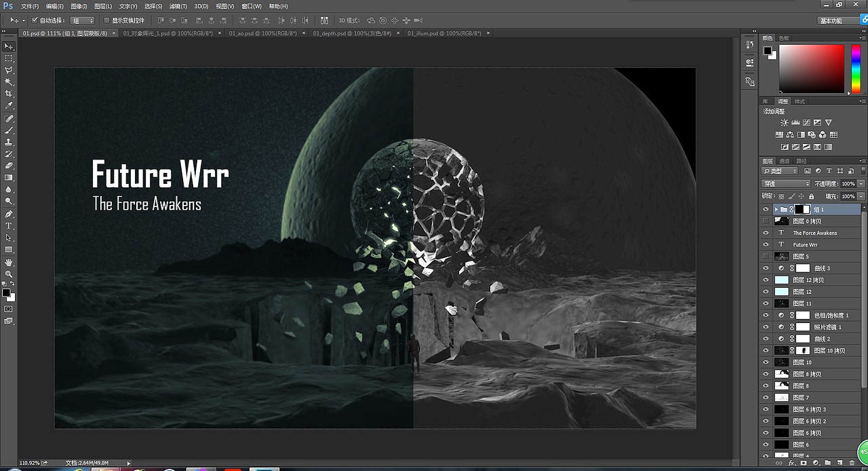Hide the 色相/饱和度 1 layer

[766, 315]
